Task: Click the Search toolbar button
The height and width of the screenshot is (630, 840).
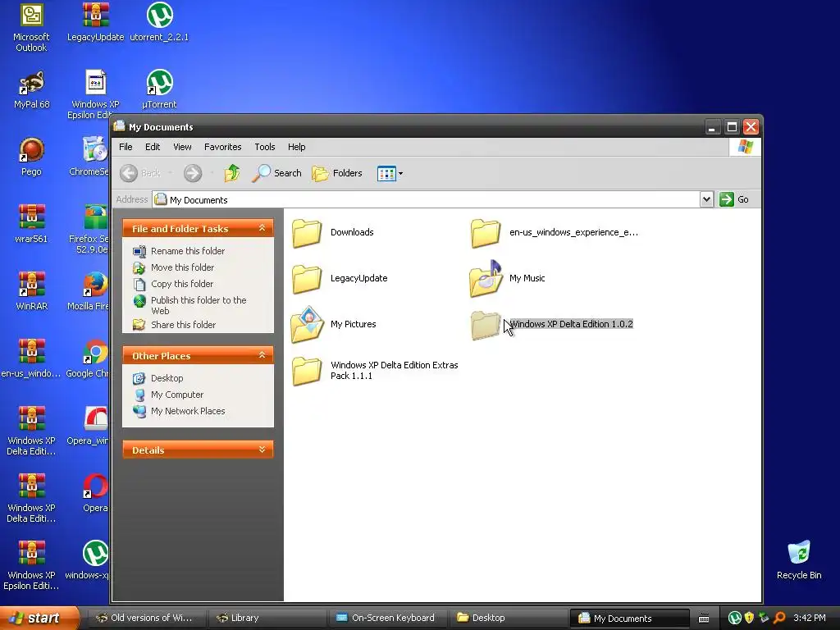Action: point(276,173)
